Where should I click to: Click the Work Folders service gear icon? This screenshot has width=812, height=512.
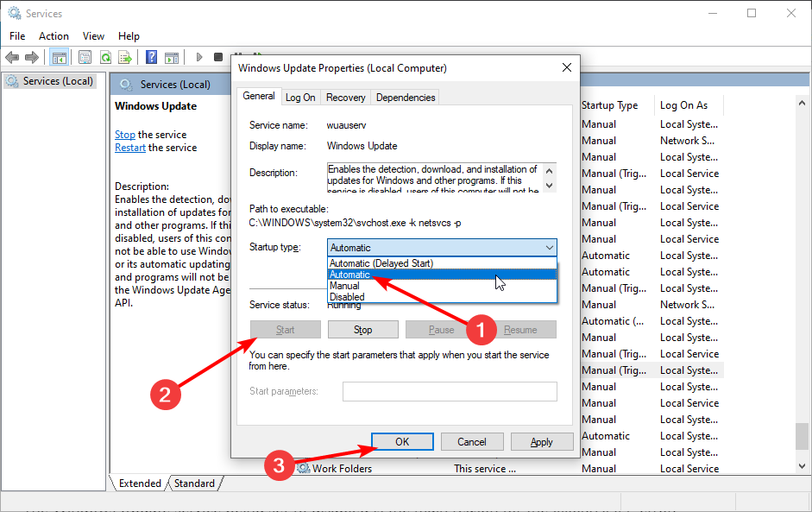[304, 469]
